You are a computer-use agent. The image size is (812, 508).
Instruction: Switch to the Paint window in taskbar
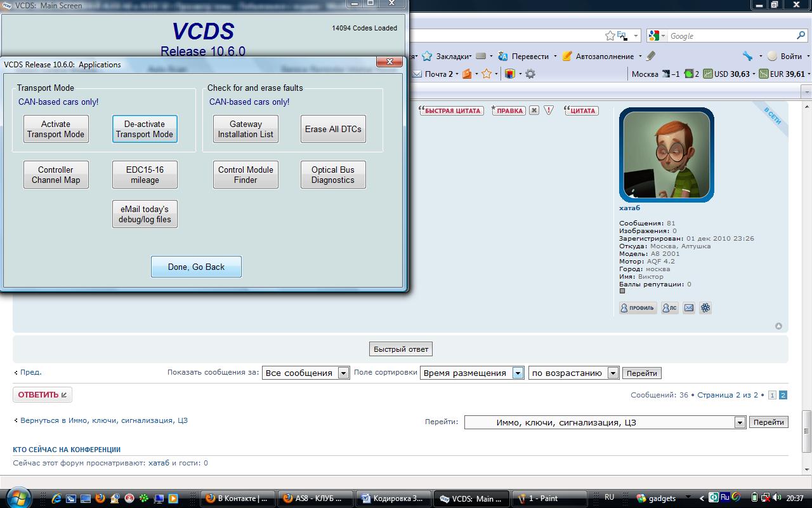pos(547,498)
